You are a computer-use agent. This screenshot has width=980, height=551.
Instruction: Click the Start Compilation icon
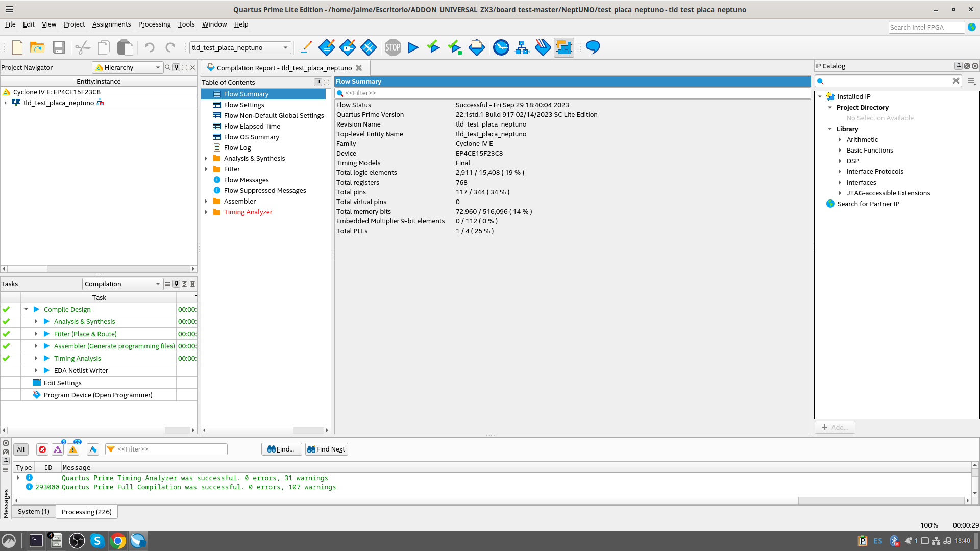[x=413, y=47]
